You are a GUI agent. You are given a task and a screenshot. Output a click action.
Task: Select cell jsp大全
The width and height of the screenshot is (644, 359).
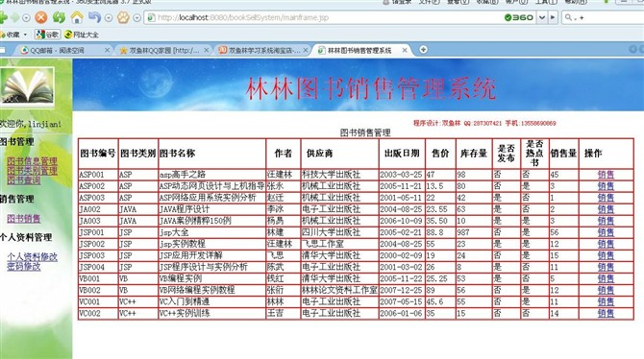pyautogui.click(x=211, y=232)
